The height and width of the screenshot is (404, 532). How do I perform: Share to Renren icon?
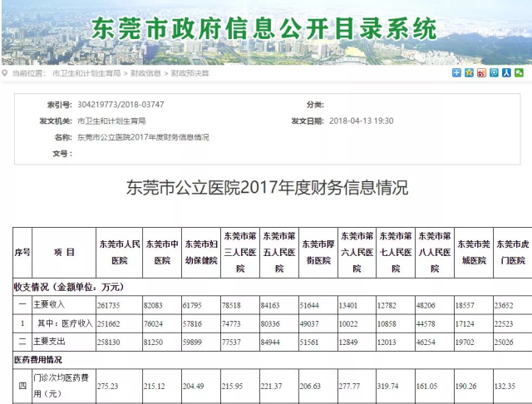506,72
